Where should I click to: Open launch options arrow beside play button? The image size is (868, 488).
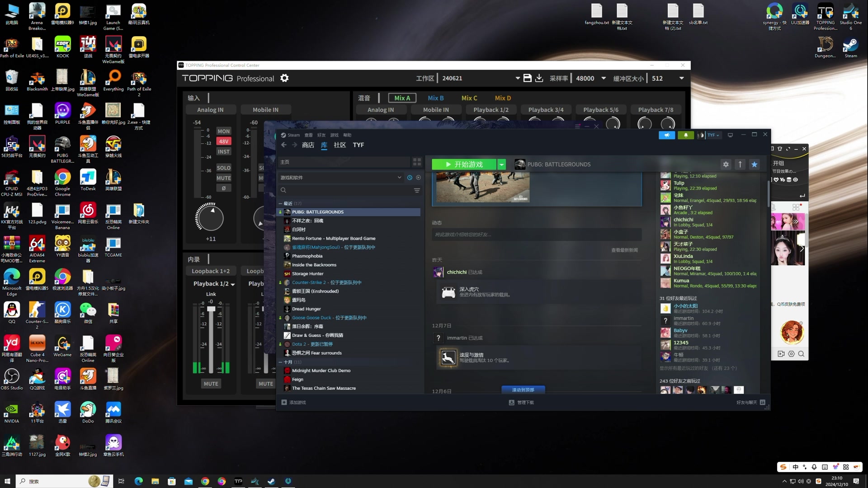[501, 164]
